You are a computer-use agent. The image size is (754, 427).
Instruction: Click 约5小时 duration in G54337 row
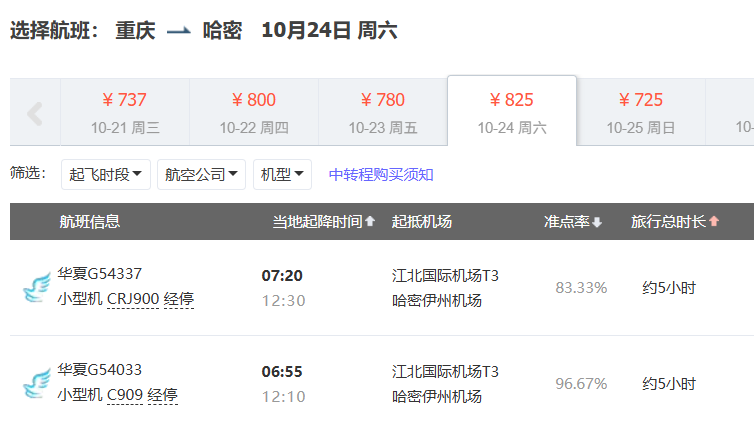(x=669, y=288)
